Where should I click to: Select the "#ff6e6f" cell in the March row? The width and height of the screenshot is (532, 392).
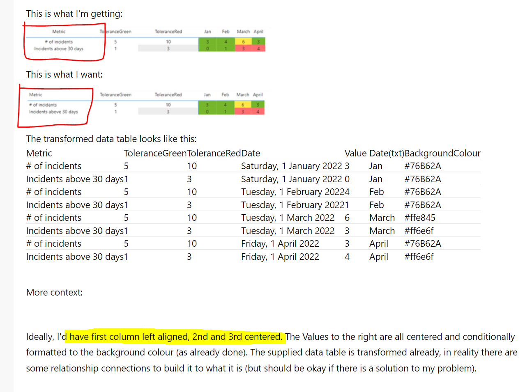pos(419,231)
